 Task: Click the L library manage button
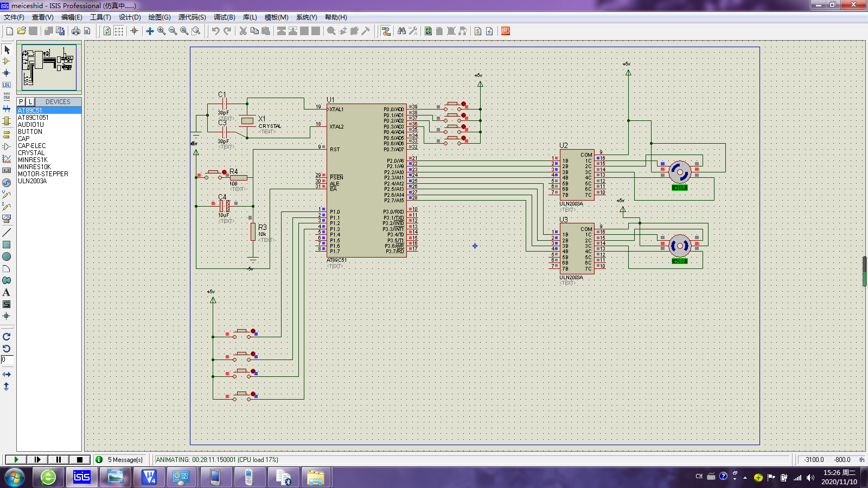[x=30, y=101]
